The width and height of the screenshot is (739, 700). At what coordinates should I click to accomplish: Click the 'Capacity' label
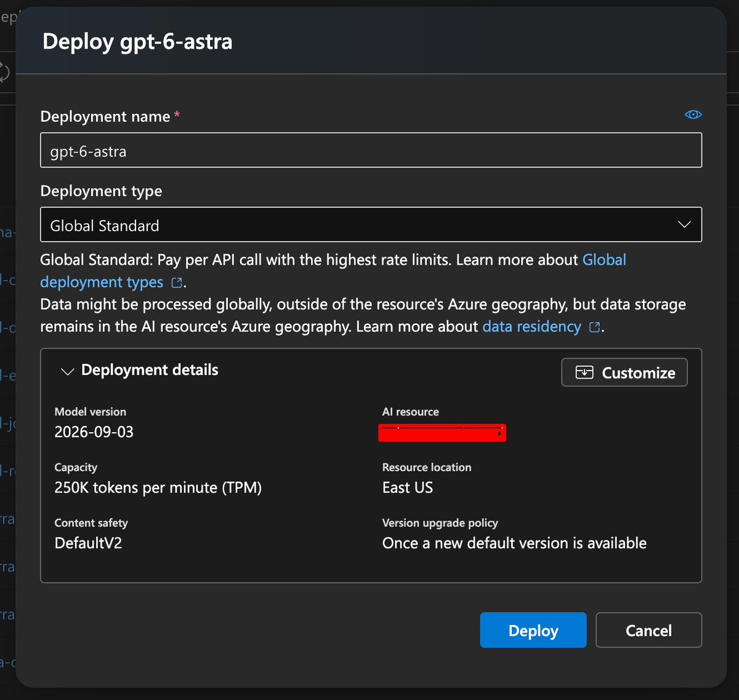76,467
